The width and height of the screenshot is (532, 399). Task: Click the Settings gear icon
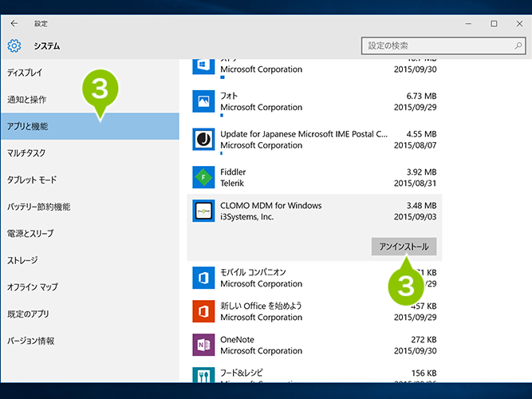14,45
